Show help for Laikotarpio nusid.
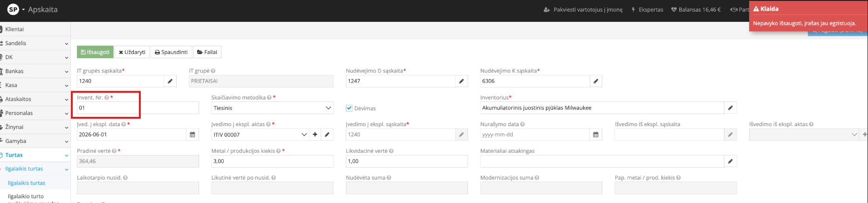 tap(125, 178)
